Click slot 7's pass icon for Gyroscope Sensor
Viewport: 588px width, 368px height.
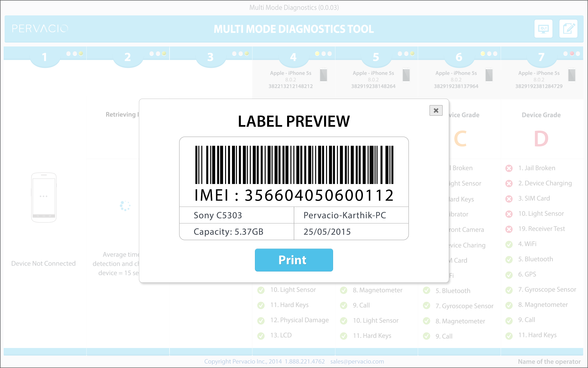tap(509, 290)
